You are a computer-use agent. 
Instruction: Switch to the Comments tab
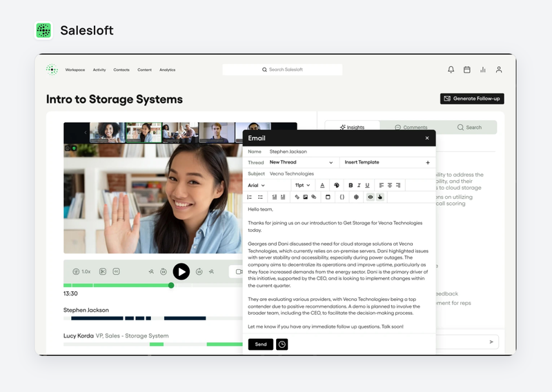[x=411, y=127]
